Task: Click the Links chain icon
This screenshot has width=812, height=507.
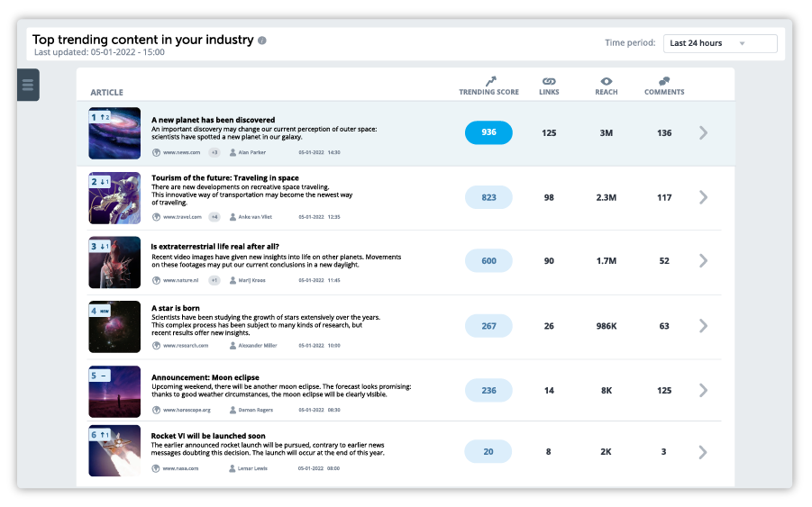Action: pos(549,81)
